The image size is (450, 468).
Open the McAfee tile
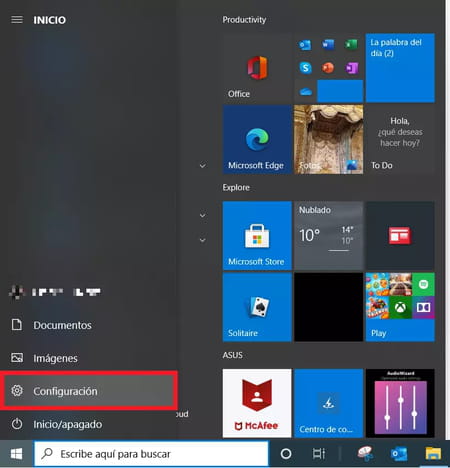[257, 403]
